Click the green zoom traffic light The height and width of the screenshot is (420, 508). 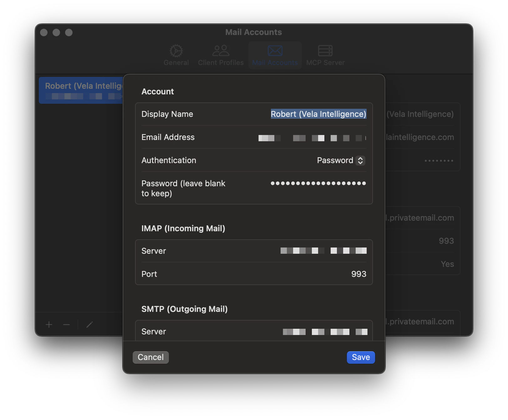69,32
